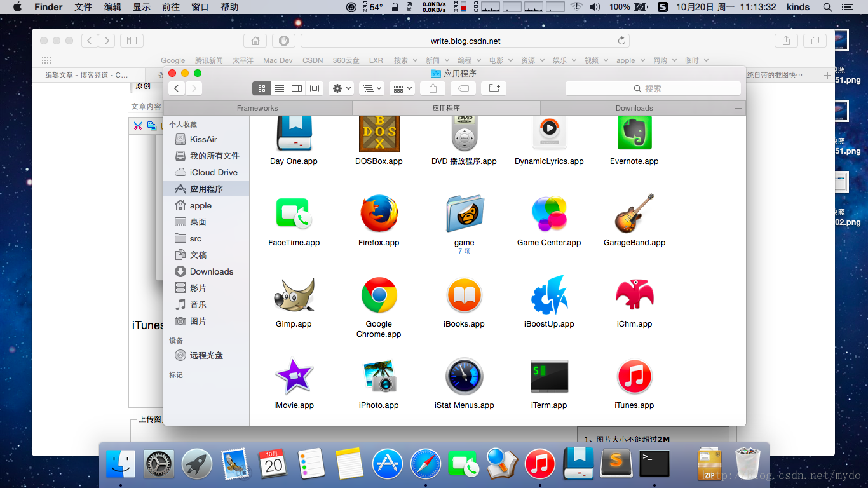Open the 文件 menu in menu bar
The image size is (868, 488).
tap(83, 7)
